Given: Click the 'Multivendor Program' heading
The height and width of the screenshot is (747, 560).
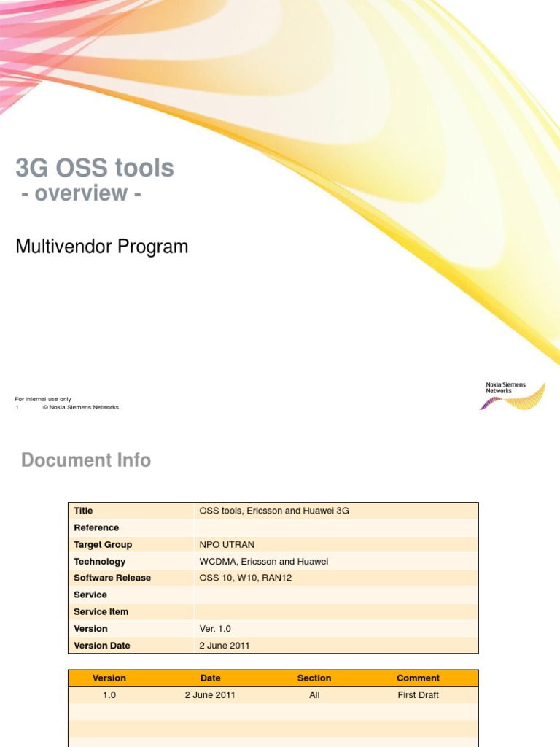Looking at the screenshot, I should point(102,247).
